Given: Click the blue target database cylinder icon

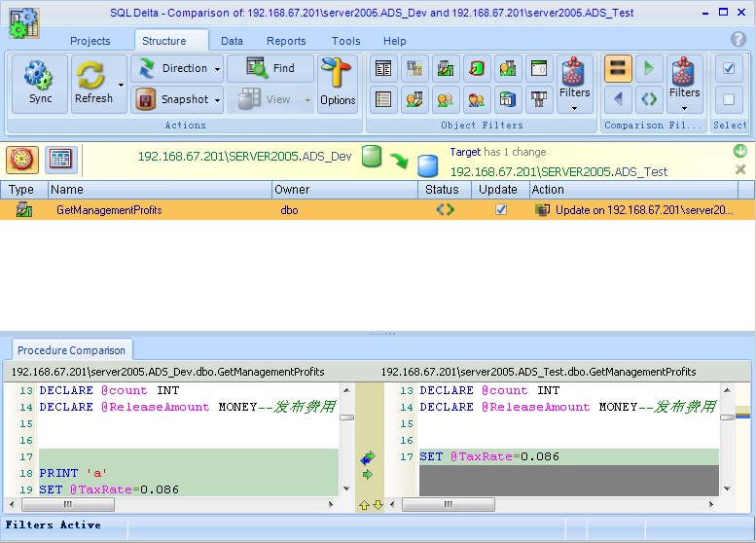Looking at the screenshot, I should [x=427, y=165].
